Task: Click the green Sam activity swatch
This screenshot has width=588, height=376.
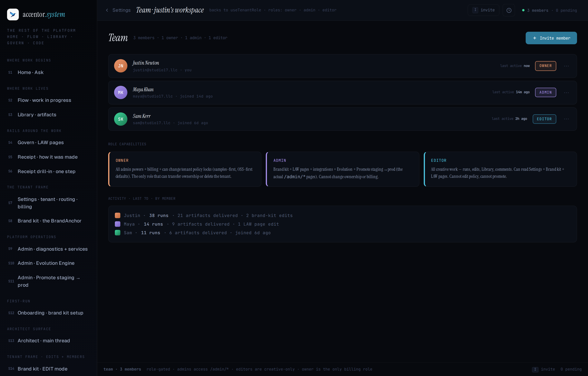Action: [118, 233]
